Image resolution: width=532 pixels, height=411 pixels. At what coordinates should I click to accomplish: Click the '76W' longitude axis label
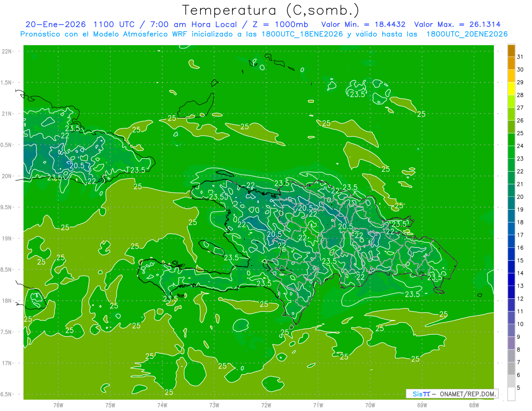tap(58, 405)
